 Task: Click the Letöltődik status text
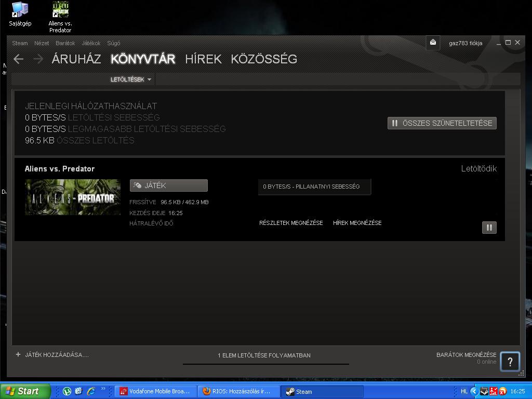pos(478,169)
